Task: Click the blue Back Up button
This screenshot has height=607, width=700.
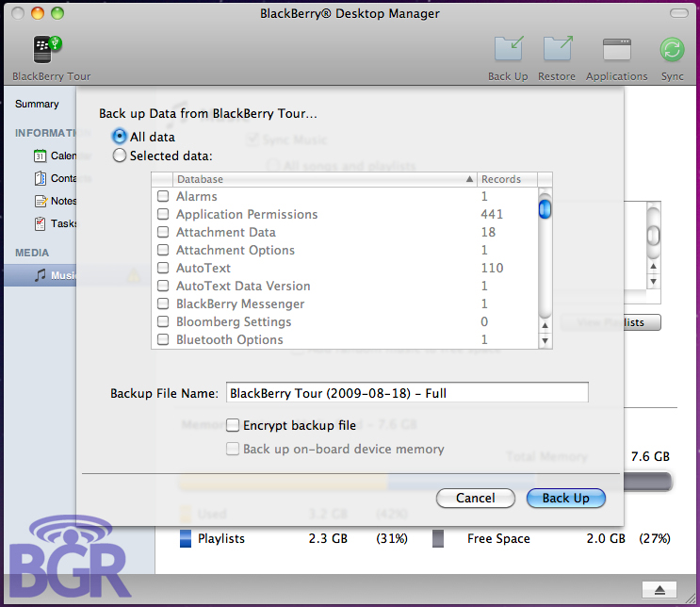Action: [565, 498]
